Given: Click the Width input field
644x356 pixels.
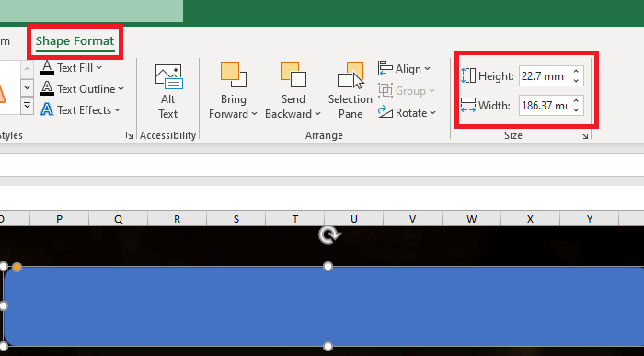Looking at the screenshot, I should (546, 106).
